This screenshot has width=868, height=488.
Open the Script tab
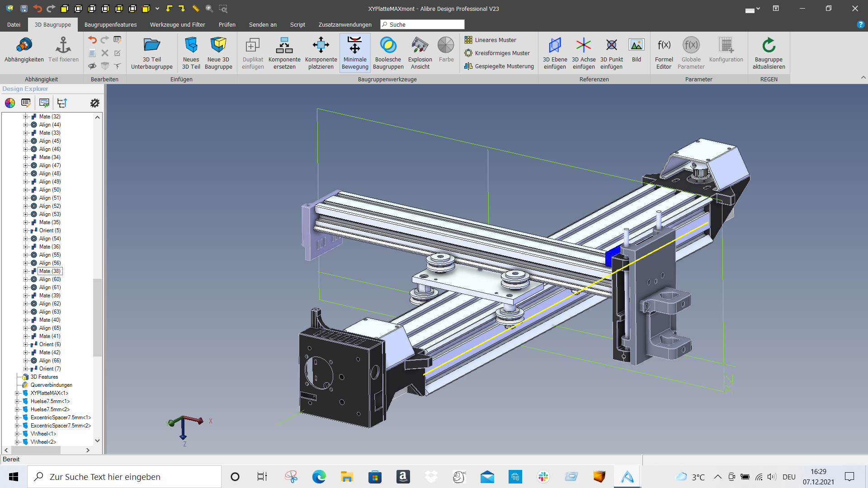pos(297,24)
